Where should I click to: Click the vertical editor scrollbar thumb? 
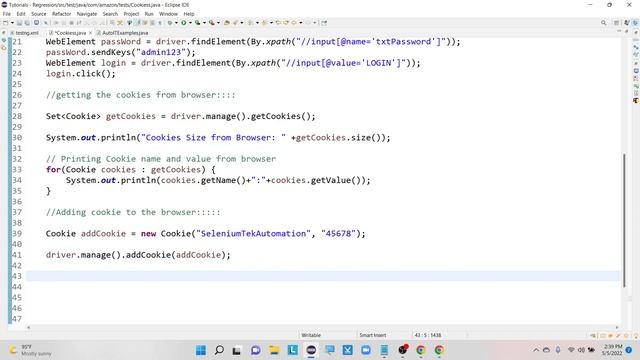tap(624, 220)
